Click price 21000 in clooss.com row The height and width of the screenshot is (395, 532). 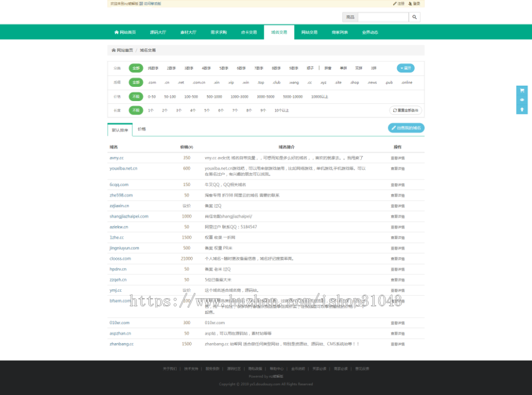[187, 259]
